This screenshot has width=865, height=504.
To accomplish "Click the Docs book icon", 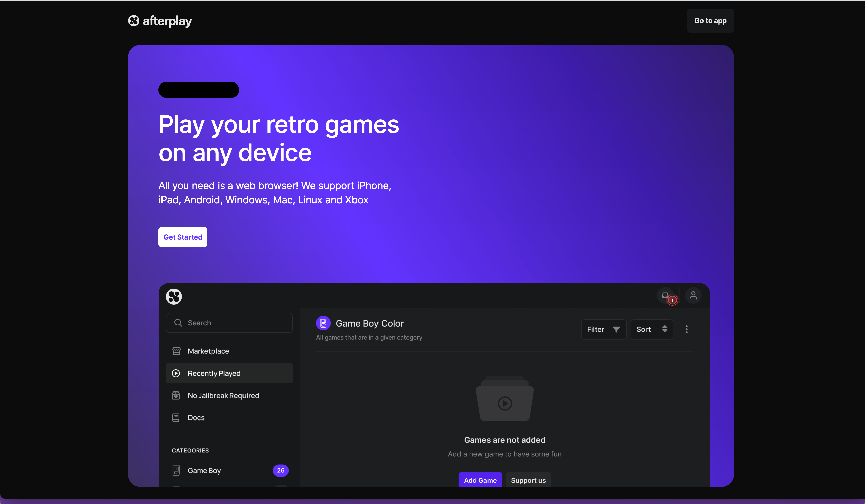I will coord(176,417).
